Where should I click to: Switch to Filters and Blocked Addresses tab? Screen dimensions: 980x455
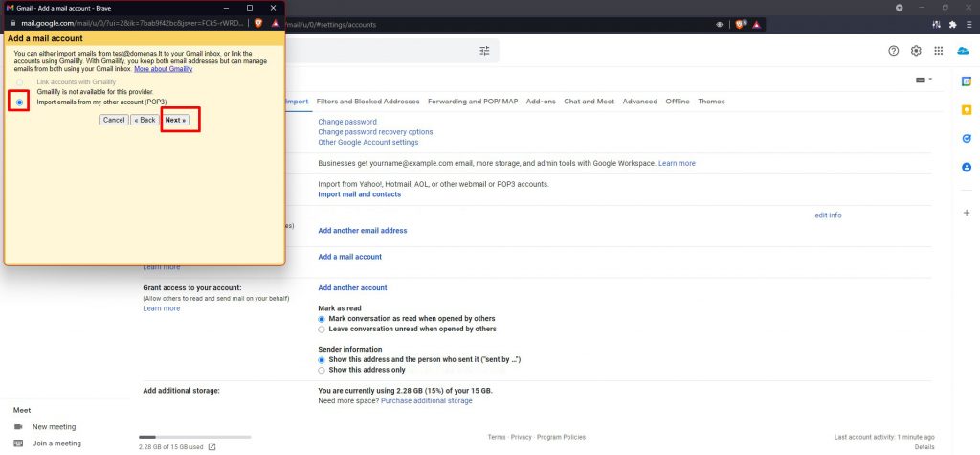(368, 102)
